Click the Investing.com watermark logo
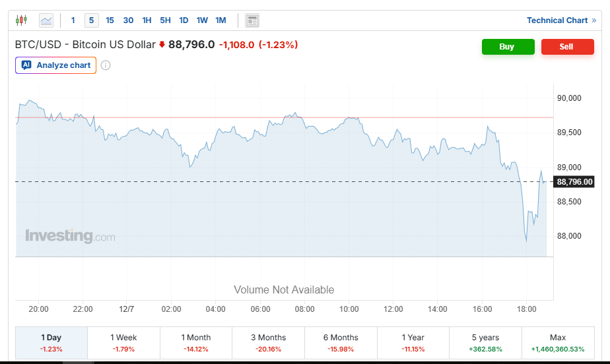 pyautogui.click(x=70, y=236)
